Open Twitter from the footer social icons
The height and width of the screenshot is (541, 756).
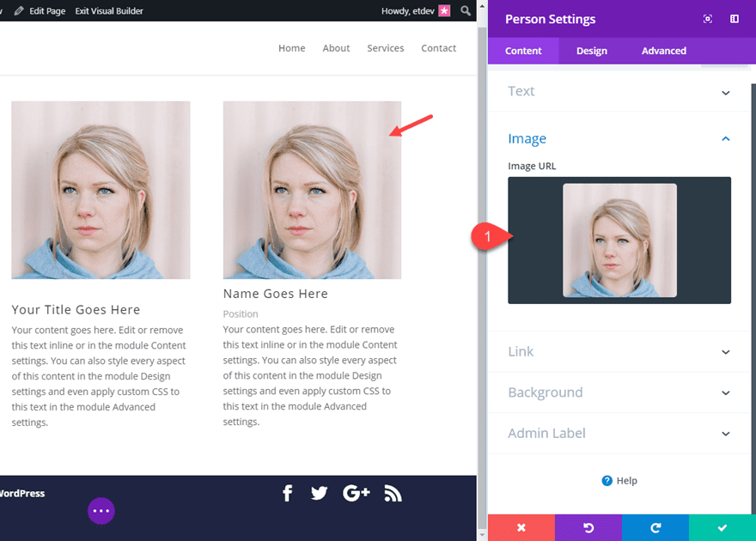point(319,493)
